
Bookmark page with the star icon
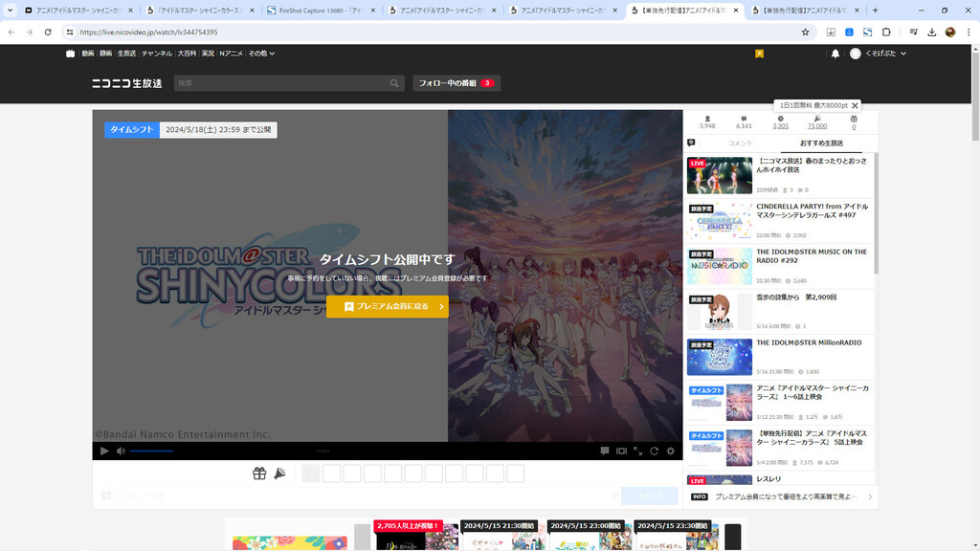[x=805, y=32]
